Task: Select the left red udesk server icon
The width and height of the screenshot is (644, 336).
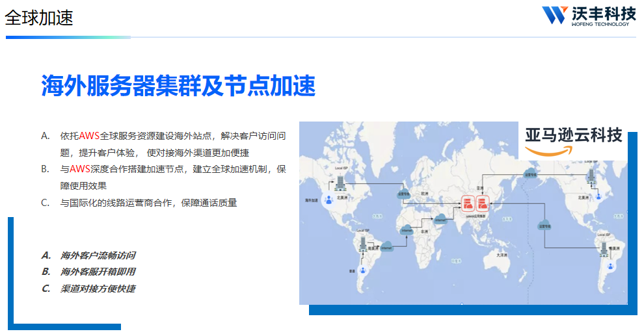Action: point(468,204)
